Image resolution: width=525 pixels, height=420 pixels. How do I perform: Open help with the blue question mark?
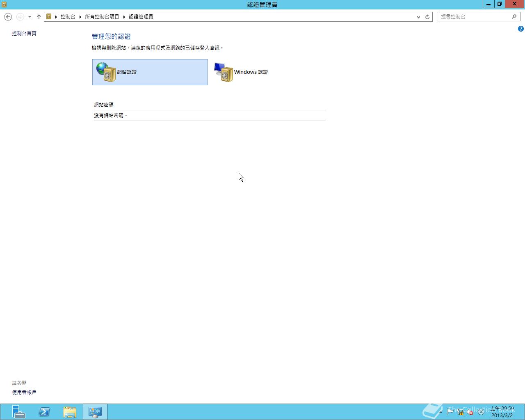pos(520,29)
